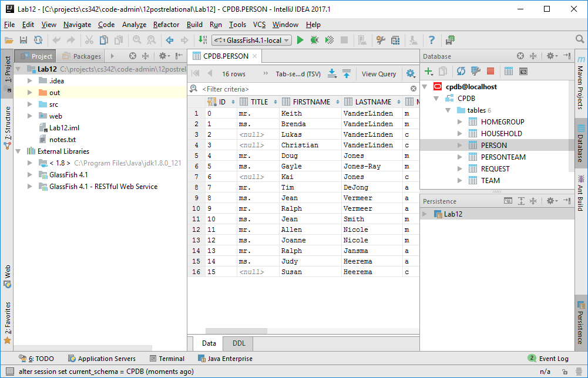The height and width of the screenshot is (378, 588).
Task: Add new data source with green plus
Action: coord(428,71)
